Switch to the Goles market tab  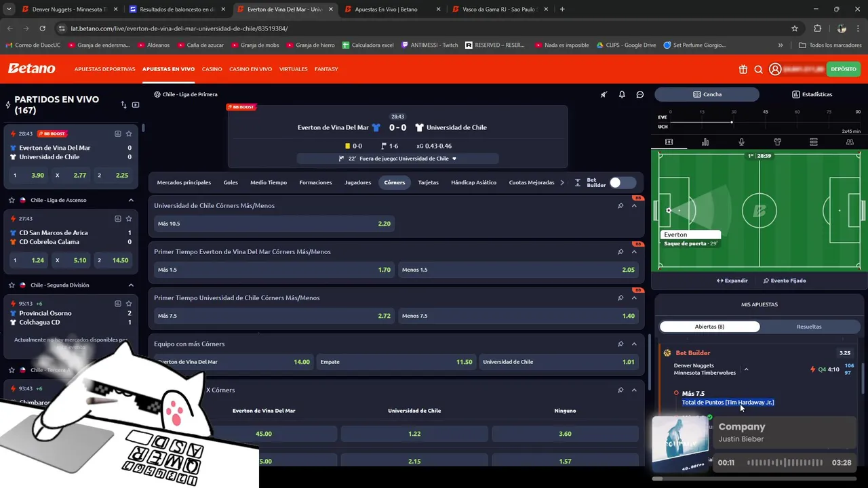[231, 182]
